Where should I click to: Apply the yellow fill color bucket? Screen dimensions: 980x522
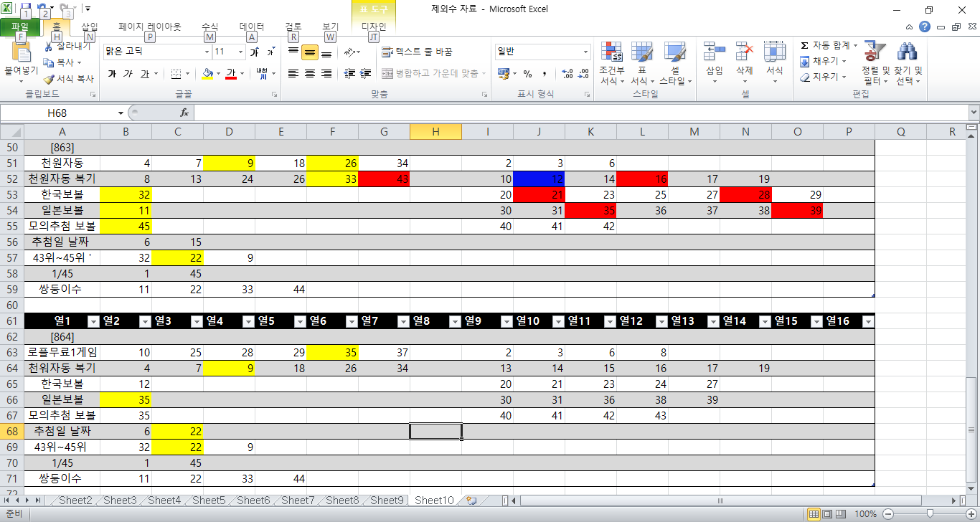[x=207, y=74]
